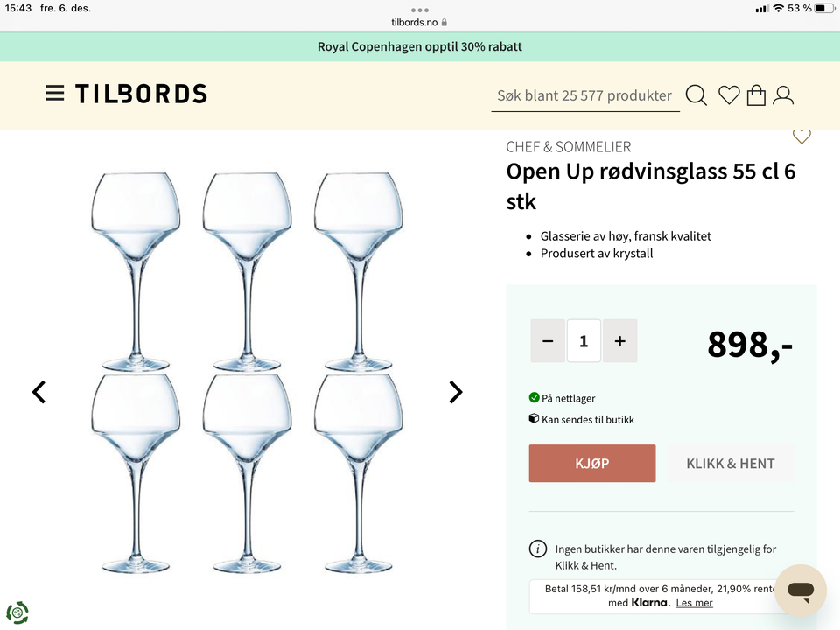Increase quantity with the plus button
The image size is (840, 630).
pos(620,341)
